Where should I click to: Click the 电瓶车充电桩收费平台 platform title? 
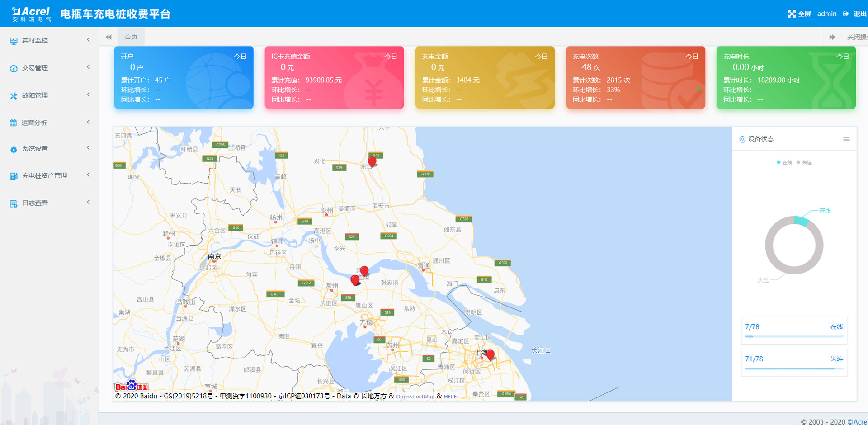click(115, 14)
